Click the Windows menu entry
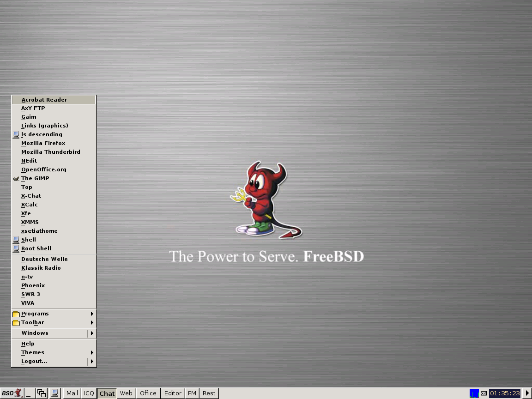The image size is (532, 399). [50, 333]
